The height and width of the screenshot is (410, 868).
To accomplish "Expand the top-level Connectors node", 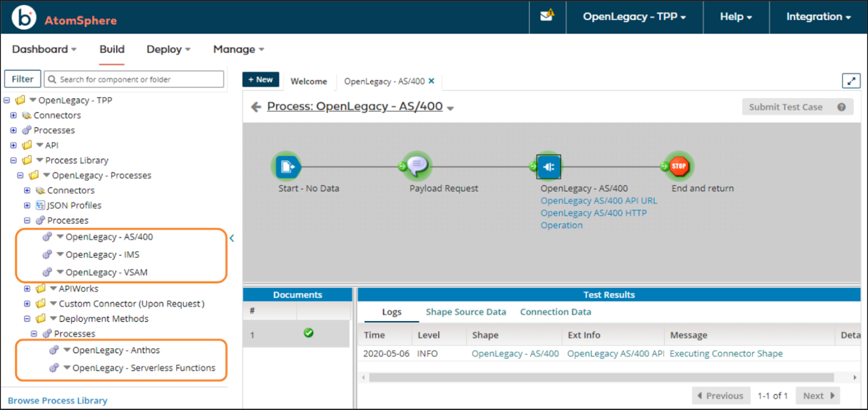I will [x=13, y=115].
